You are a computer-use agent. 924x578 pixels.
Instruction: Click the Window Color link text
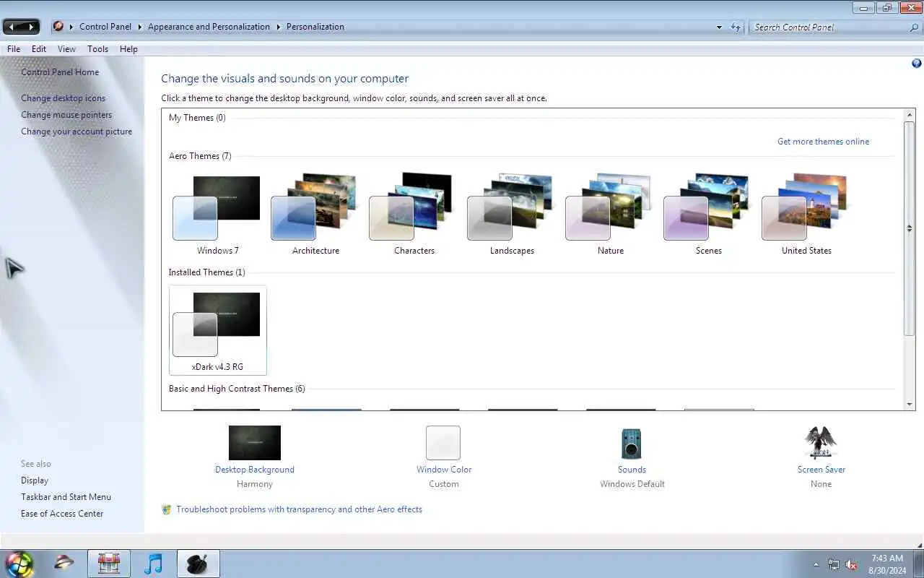click(444, 470)
